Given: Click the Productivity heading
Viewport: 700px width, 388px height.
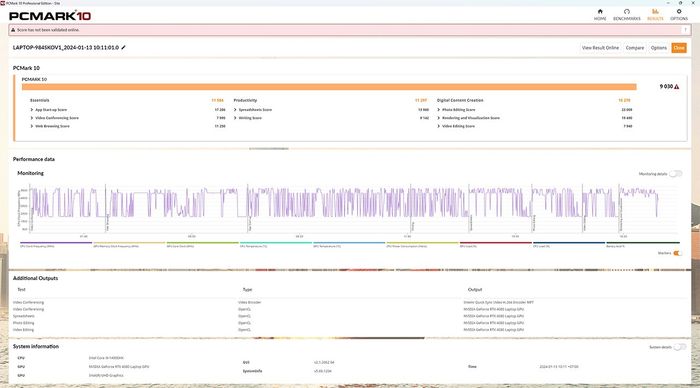Looking at the screenshot, I should (x=245, y=100).
